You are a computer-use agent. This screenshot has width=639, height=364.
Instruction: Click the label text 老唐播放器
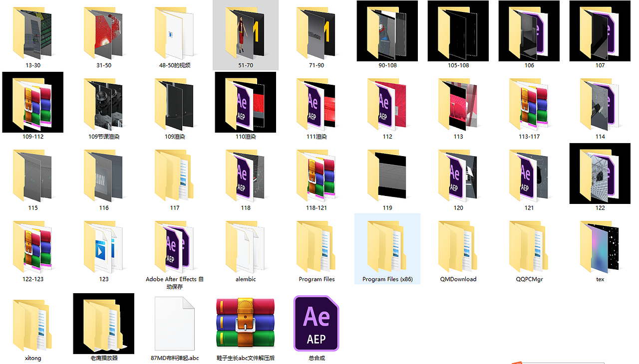tap(104, 358)
